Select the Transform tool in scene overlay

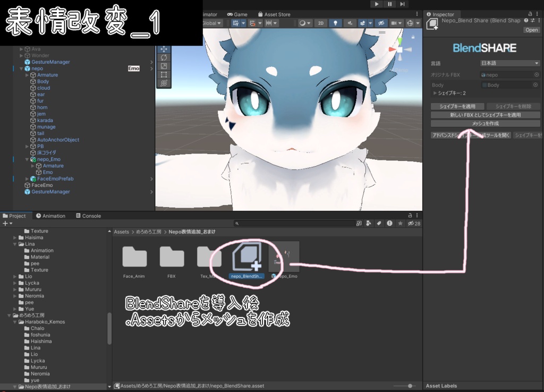(164, 83)
